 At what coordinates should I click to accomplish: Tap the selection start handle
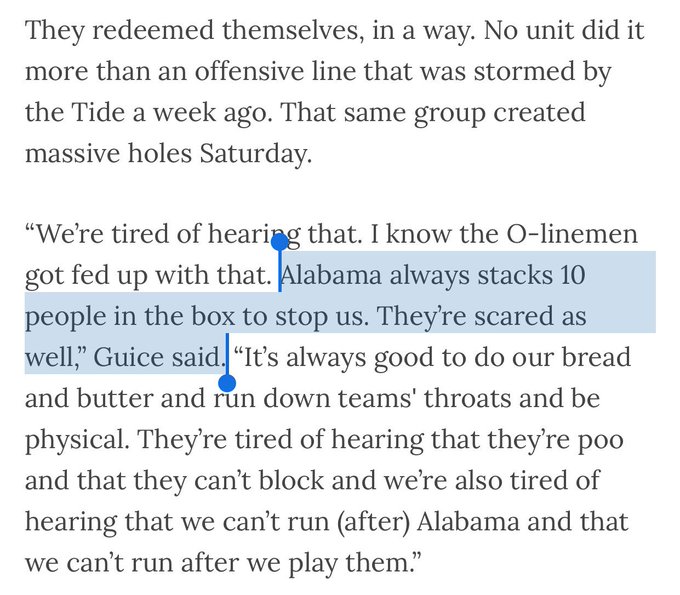pos(281,240)
